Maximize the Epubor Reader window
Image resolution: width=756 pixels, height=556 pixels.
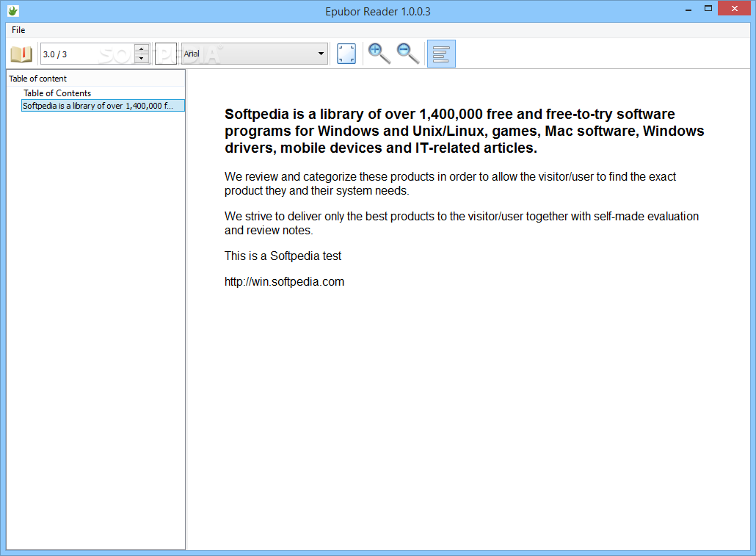click(708, 9)
